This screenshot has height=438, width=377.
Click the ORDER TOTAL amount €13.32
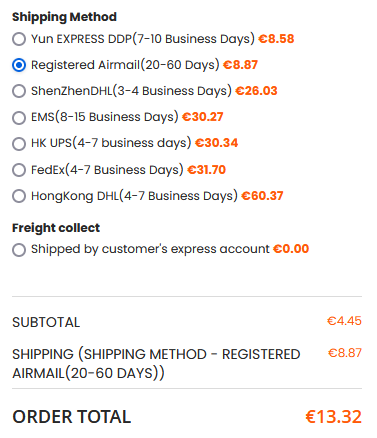[334, 417]
